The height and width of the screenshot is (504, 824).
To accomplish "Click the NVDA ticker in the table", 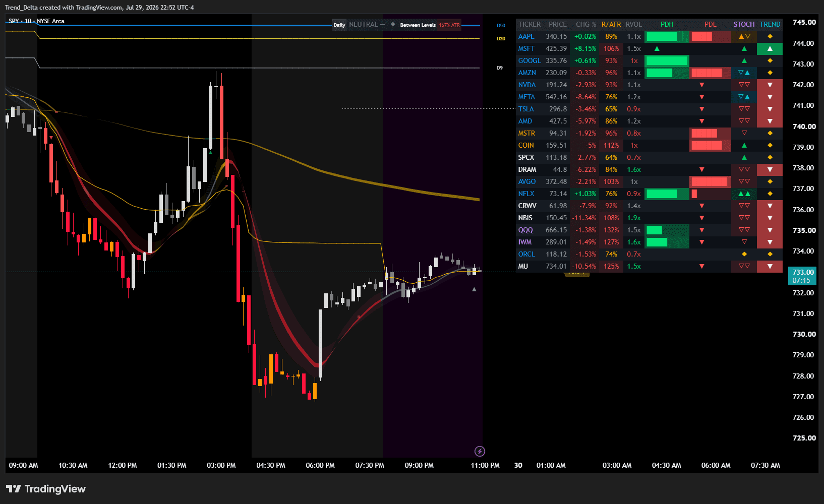I will [x=527, y=85].
